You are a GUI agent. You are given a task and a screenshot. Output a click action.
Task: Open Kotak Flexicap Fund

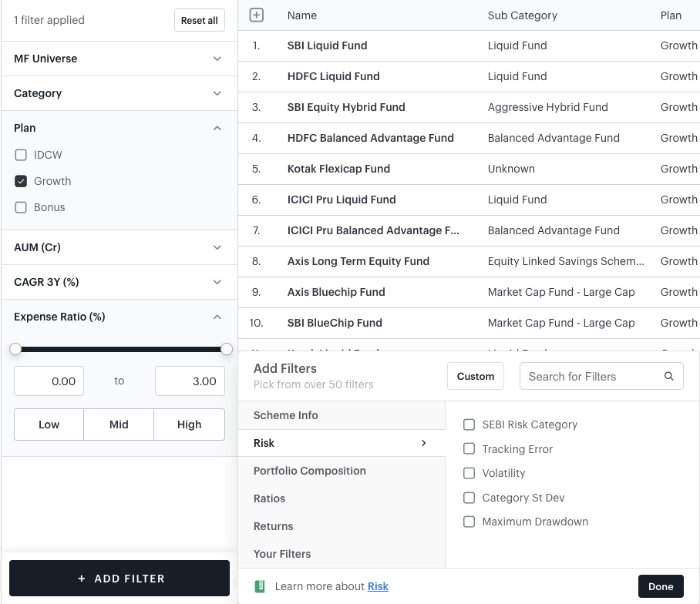tap(338, 169)
